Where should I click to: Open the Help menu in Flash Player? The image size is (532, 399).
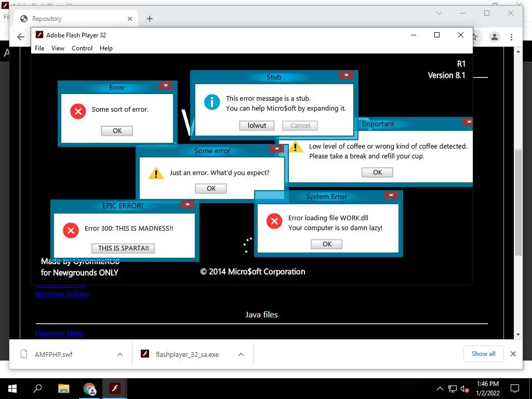pyautogui.click(x=106, y=48)
